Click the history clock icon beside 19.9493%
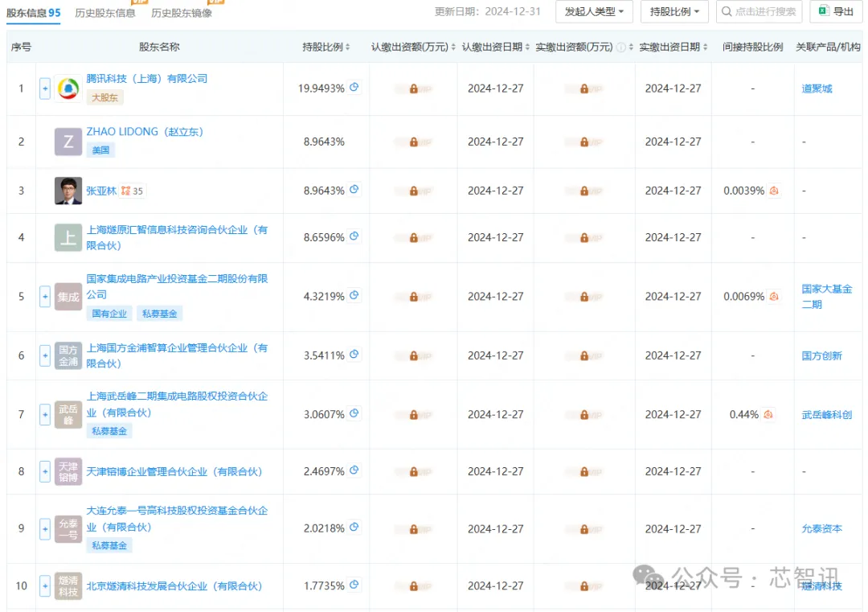The image size is (868, 612). tap(354, 87)
